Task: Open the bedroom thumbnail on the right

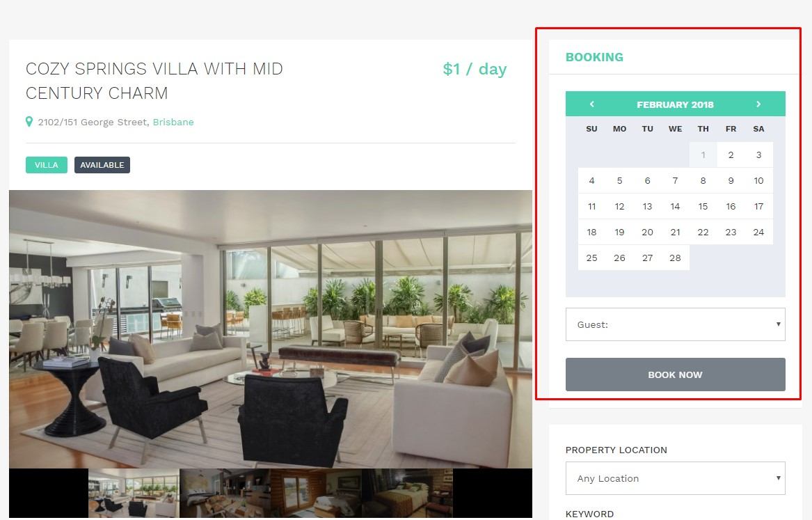Action: pyautogui.click(x=407, y=493)
